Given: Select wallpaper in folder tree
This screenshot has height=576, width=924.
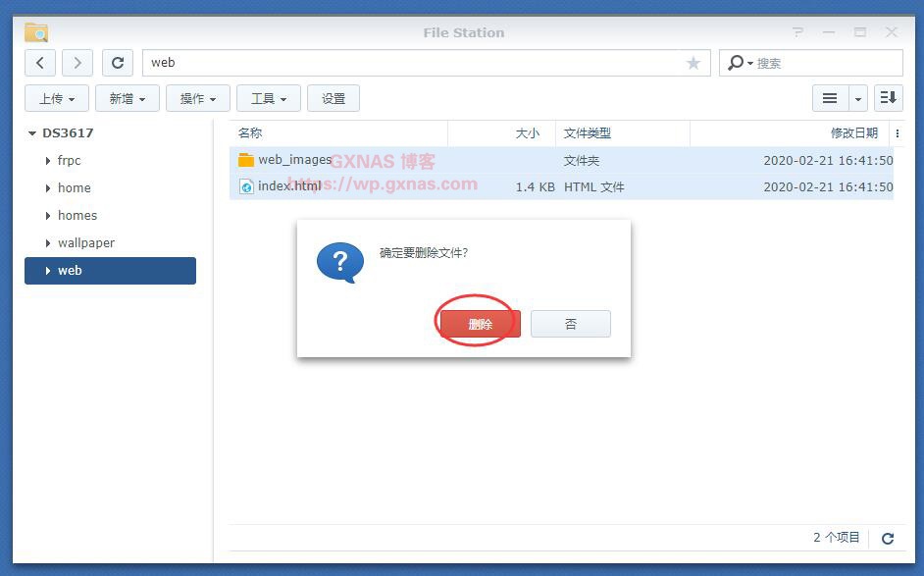Looking at the screenshot, I should [86, 243].
